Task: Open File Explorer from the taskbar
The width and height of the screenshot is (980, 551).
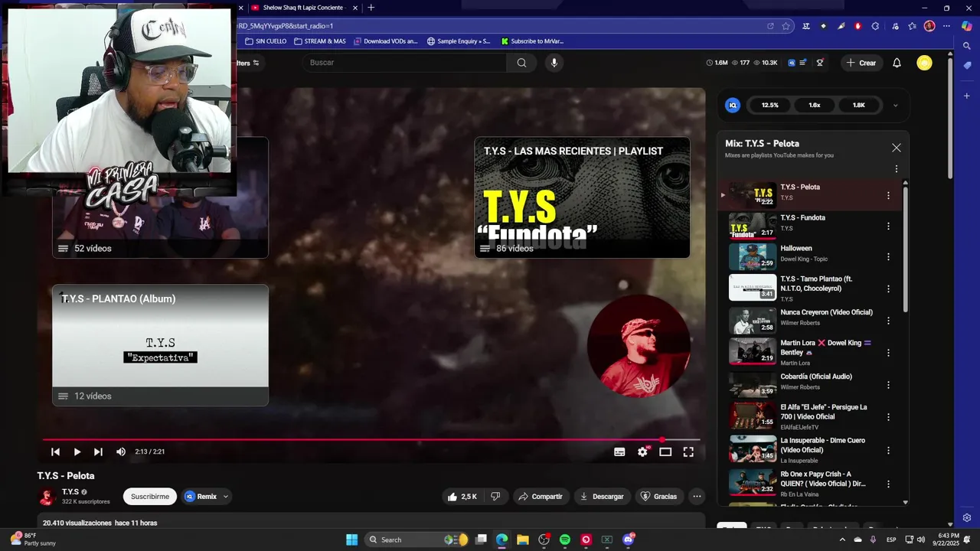Action: (x=523, y=540)
